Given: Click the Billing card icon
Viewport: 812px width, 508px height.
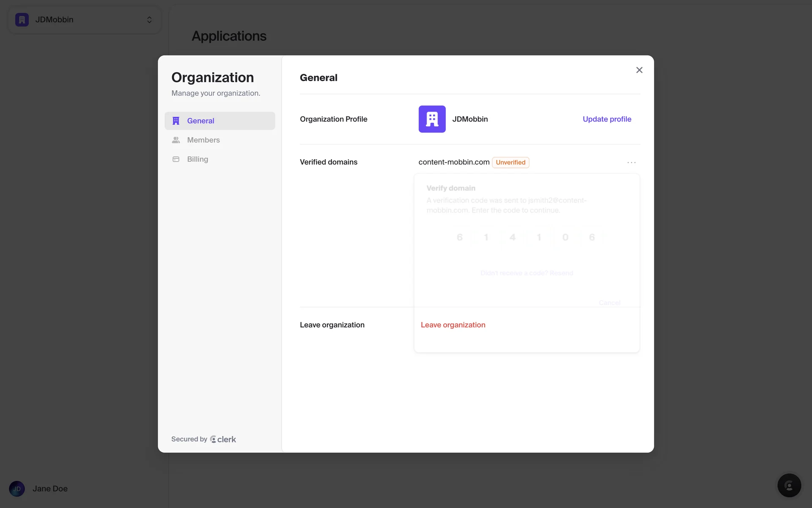Looking at the screenshot, I should tap(176, 159).
